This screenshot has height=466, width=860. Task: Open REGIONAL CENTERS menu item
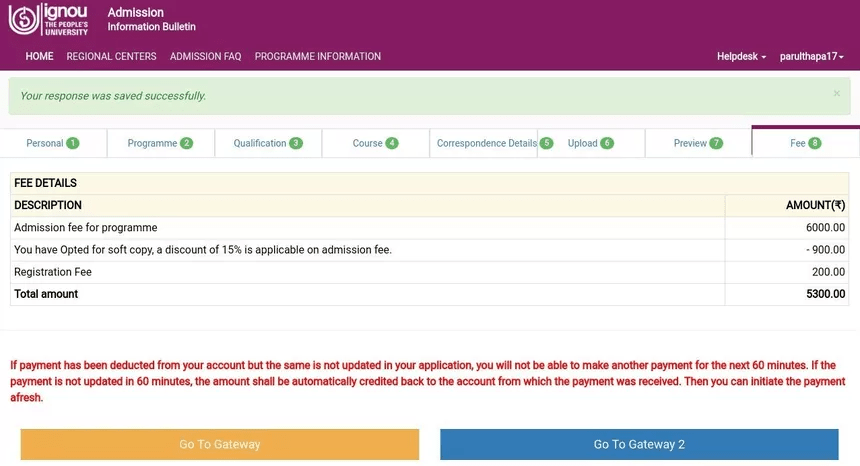(111, 56)
